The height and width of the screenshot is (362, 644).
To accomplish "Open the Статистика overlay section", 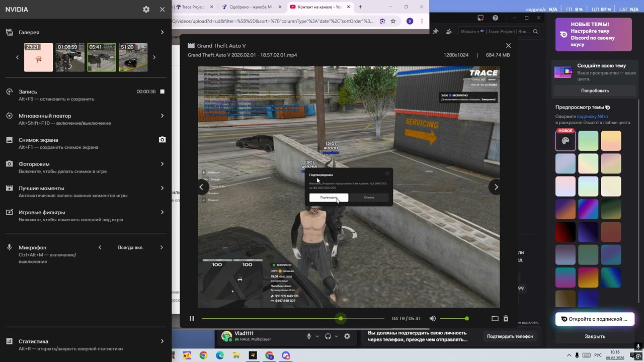I will click(86, 344).
